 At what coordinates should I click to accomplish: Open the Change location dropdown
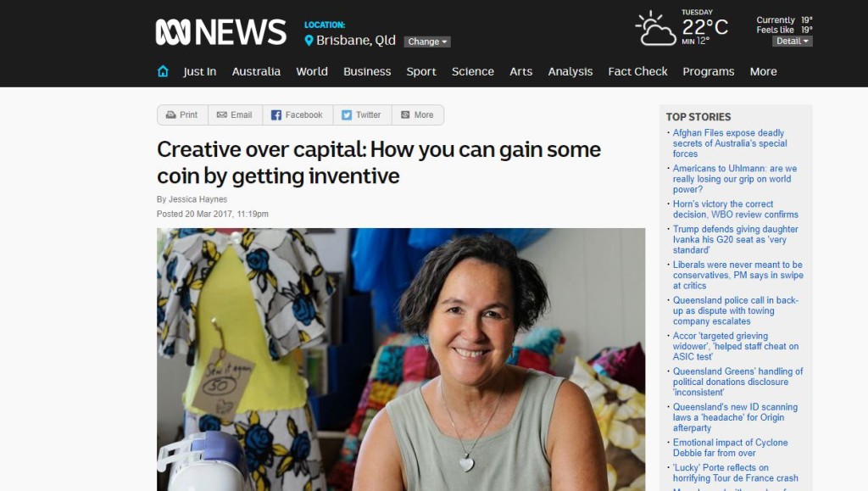(427, 42)
